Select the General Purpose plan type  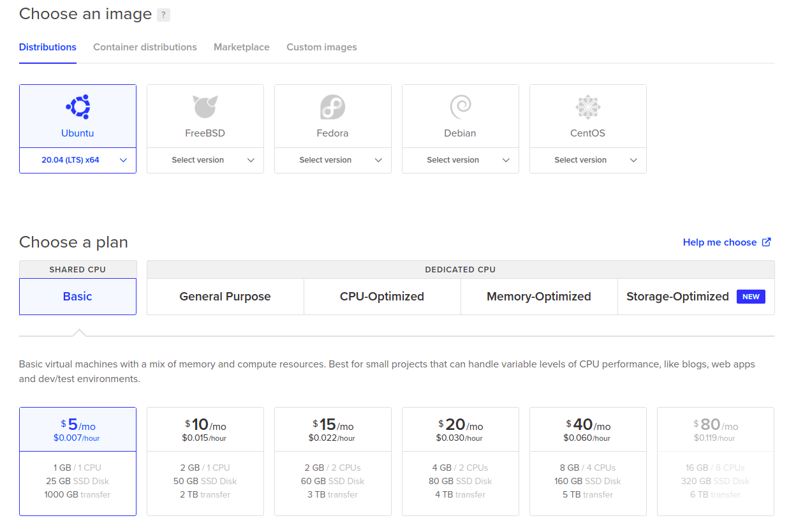tap(225, 297)
